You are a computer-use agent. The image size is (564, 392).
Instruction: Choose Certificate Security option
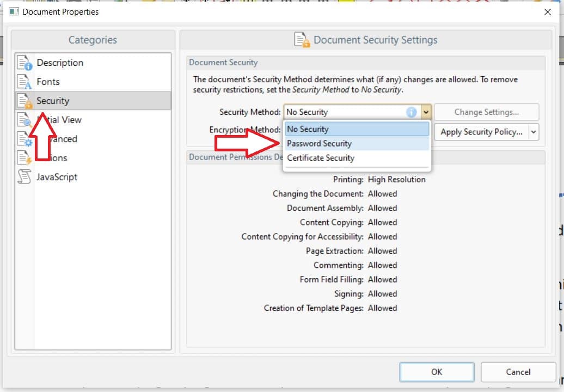coord(357,158)
